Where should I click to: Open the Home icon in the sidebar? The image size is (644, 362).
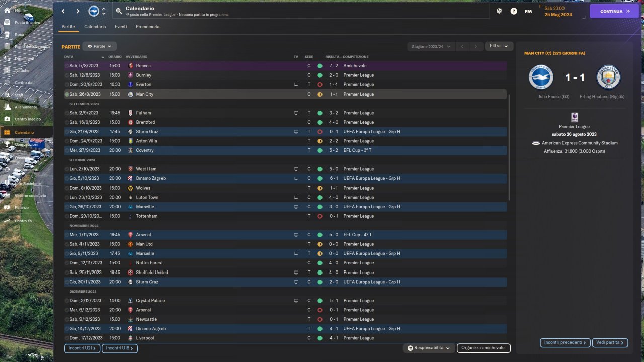7,10
